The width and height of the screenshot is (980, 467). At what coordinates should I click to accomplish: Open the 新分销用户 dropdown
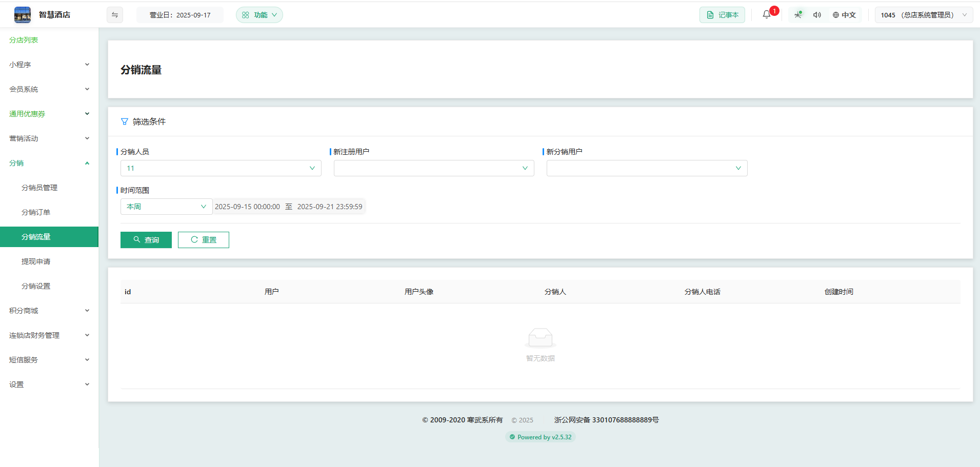point(646,168)
